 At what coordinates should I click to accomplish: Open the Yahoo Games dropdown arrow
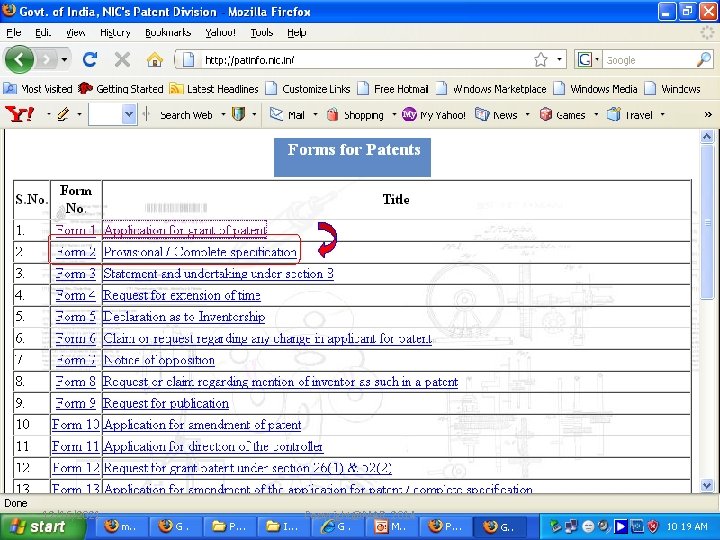pyautogui.click(x=596, y=114)
